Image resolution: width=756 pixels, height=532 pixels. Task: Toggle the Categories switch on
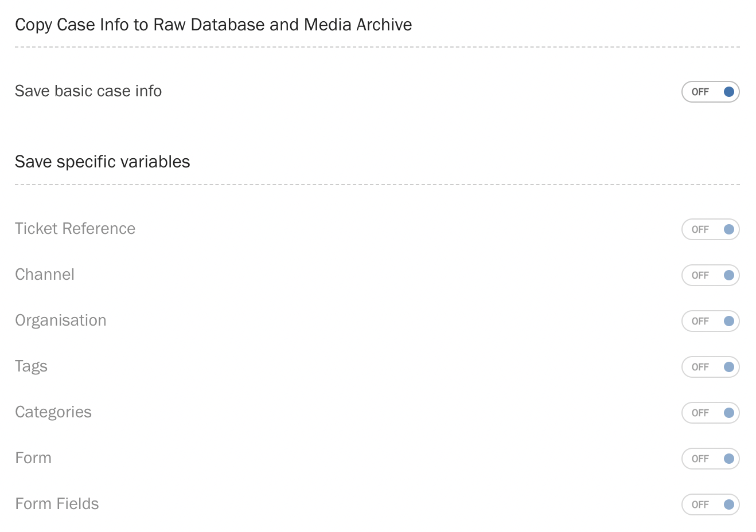pyautogui.click(x=710, y=413)
